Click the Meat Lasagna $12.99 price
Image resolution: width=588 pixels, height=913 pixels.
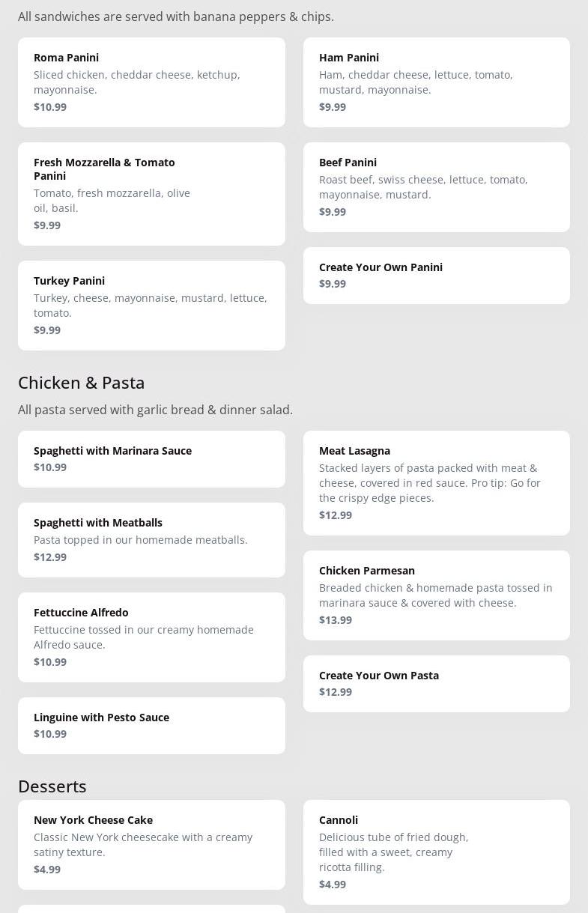[x=336, y=515]
